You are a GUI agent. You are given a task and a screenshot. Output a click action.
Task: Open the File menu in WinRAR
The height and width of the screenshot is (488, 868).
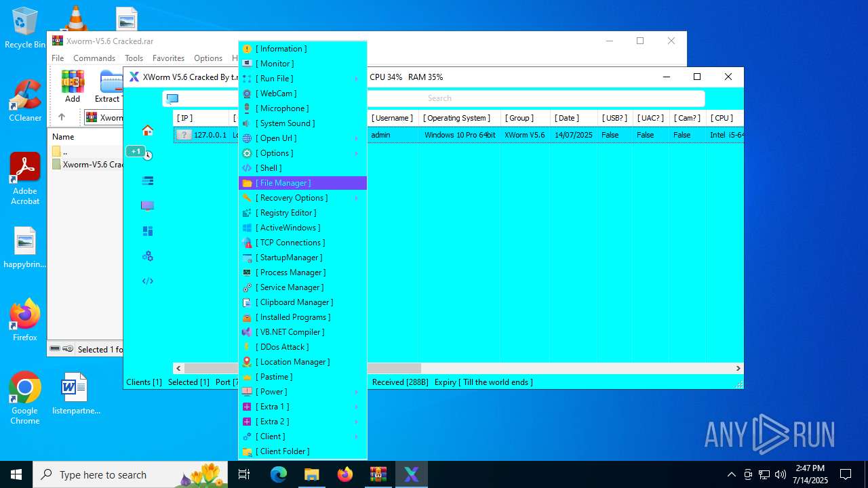click(x=58, y=58)
